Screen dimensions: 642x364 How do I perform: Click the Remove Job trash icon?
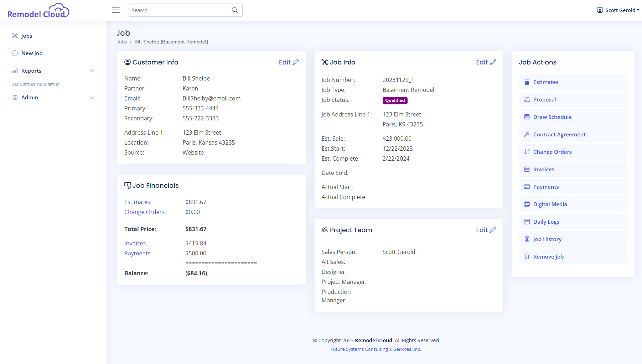pos(527,256)
